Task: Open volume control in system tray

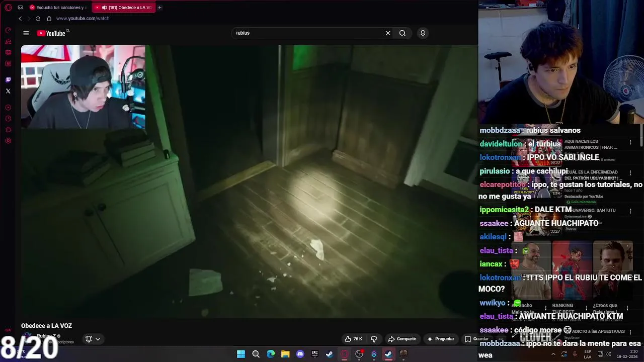Action: tap(608, 354)
